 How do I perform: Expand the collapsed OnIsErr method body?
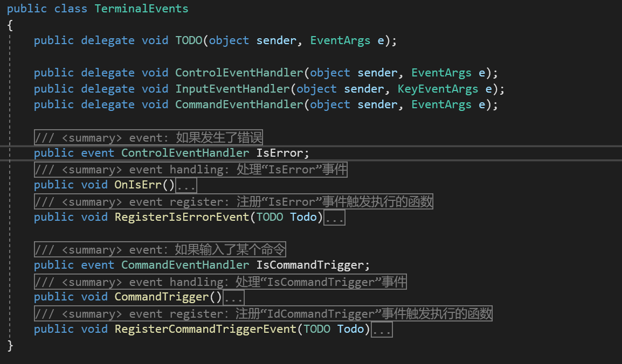pyautogui.click(x=186, y=185)
